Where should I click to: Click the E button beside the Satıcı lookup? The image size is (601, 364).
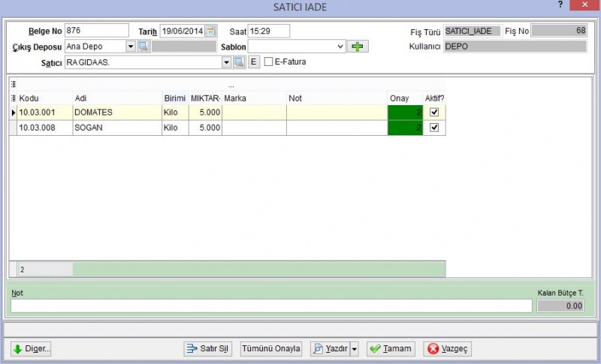pos(253,62)
